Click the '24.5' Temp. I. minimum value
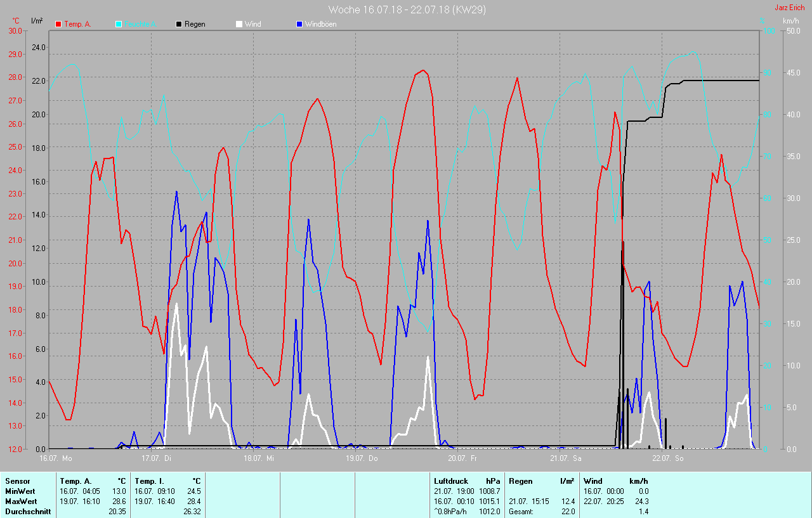This screenshot has width=812, height=518. [194, 491]
